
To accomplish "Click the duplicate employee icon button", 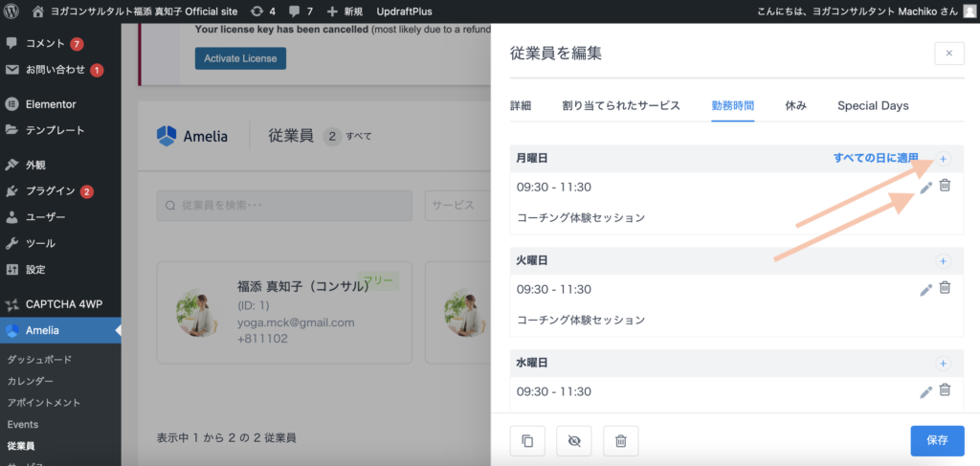I will point(528,440).
